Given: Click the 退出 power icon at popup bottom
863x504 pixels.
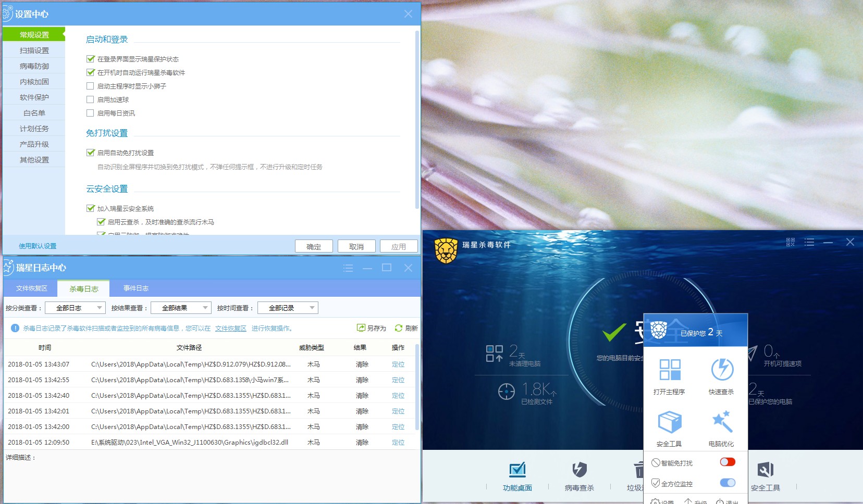Looking at the screenshot, I should [720, 501].
